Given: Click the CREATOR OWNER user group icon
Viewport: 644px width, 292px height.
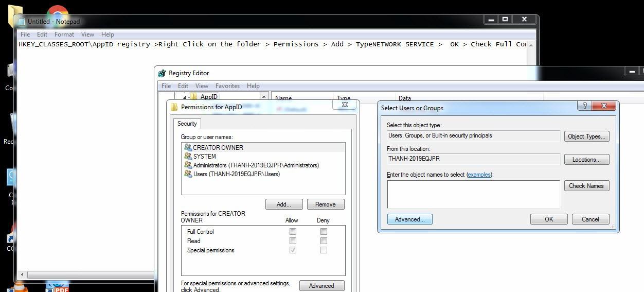Looking at the screenshot, I should coord(188,148).
